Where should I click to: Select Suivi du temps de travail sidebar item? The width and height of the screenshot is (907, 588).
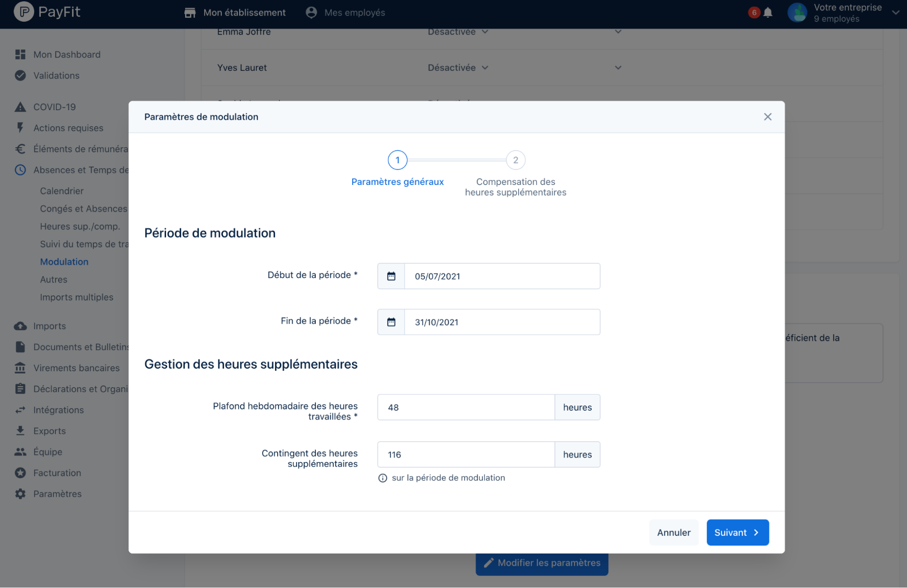coord(84,244)
